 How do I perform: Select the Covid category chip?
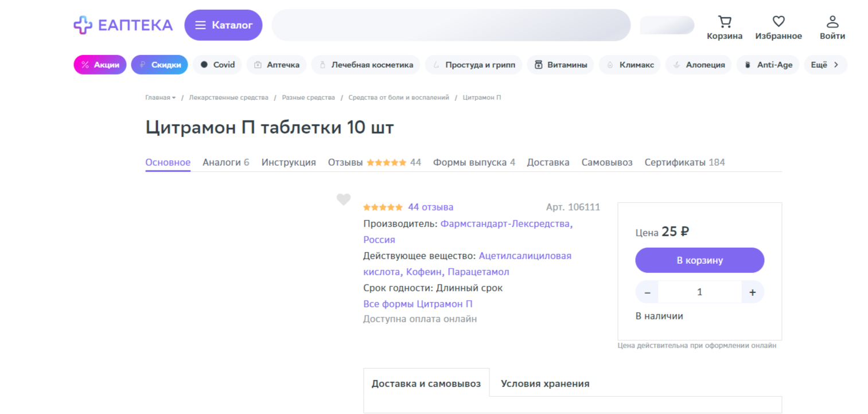click(x=217, y=65)
